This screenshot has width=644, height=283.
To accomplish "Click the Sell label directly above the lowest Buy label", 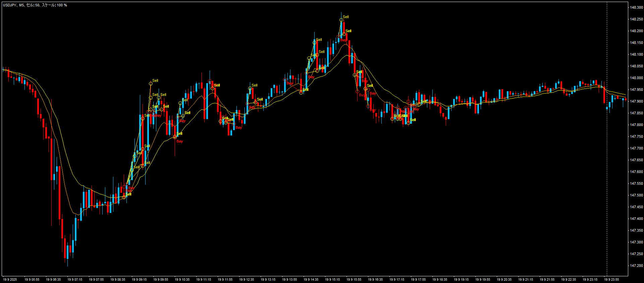I will (179, 133).
